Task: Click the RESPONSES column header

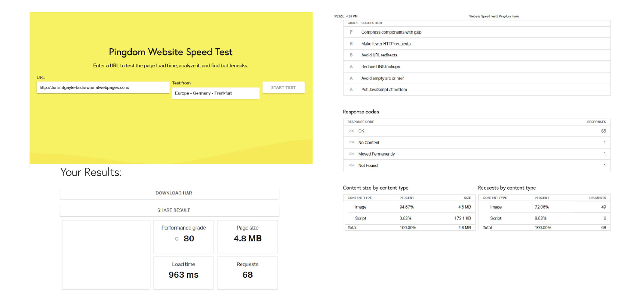Action: click(x=596, y=122)
